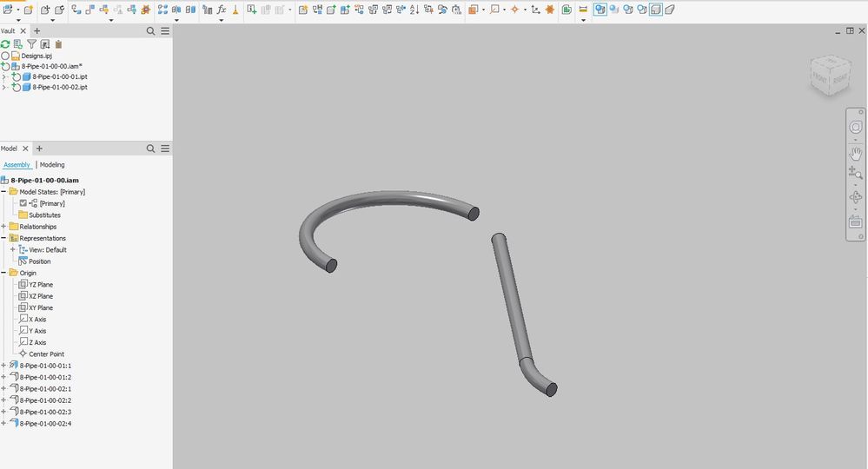Open the Model panel hamburger menu
This screenshot has height=469, width=868.
[165, 149]
